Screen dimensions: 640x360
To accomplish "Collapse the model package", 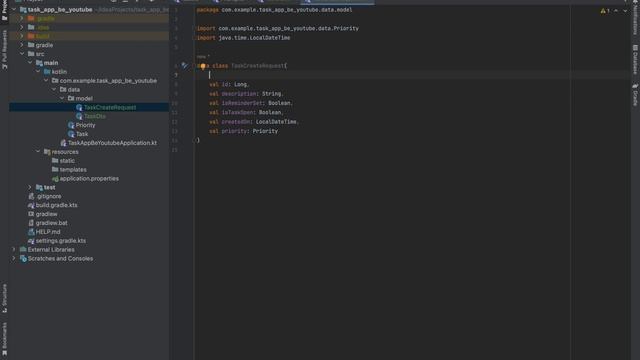I will point(62,98).
